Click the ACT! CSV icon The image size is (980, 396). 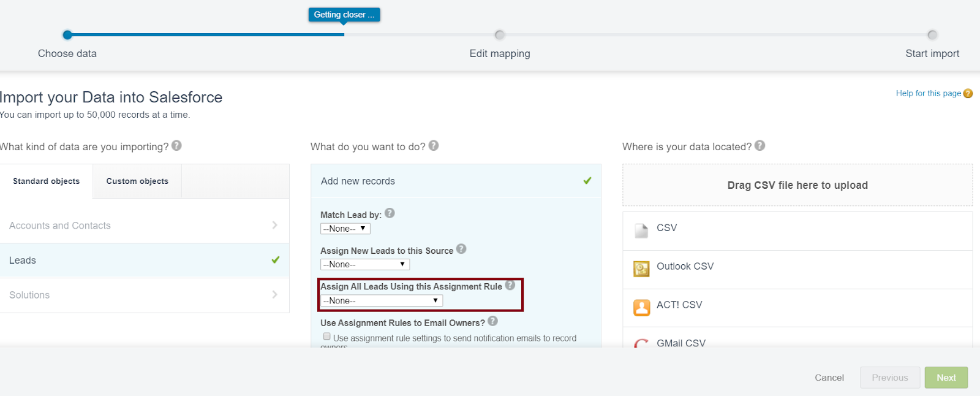(641, 307)
